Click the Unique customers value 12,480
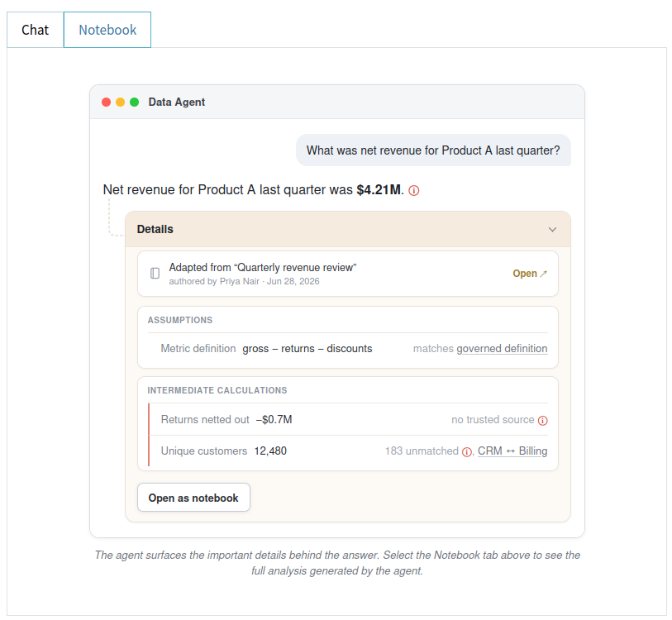The height and width of the screenshot is (620, 672). coord(270,451)
